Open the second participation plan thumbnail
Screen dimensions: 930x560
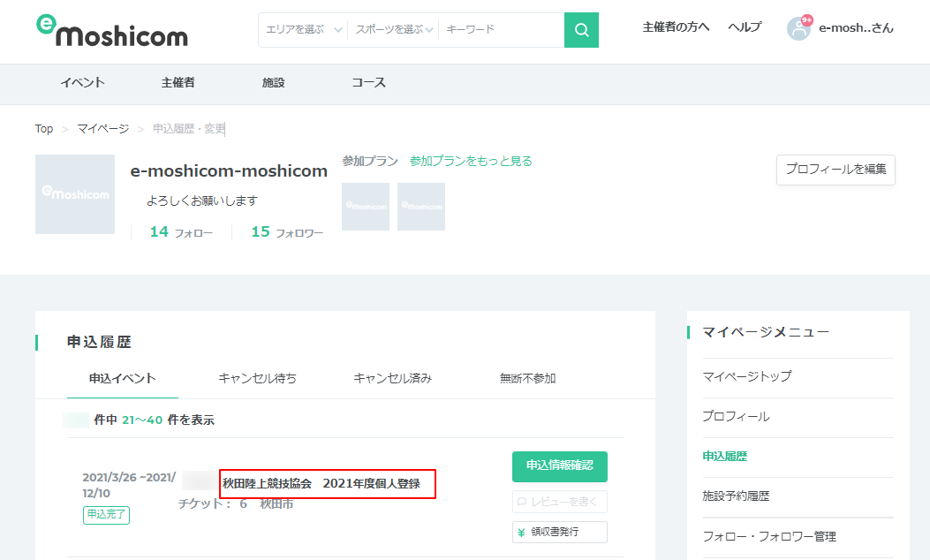(421, 207)
